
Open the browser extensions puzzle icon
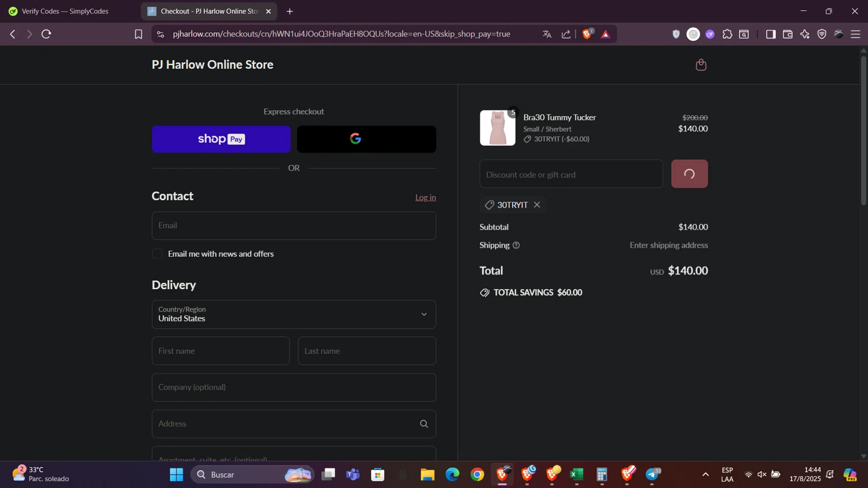(x=727, y=34)
